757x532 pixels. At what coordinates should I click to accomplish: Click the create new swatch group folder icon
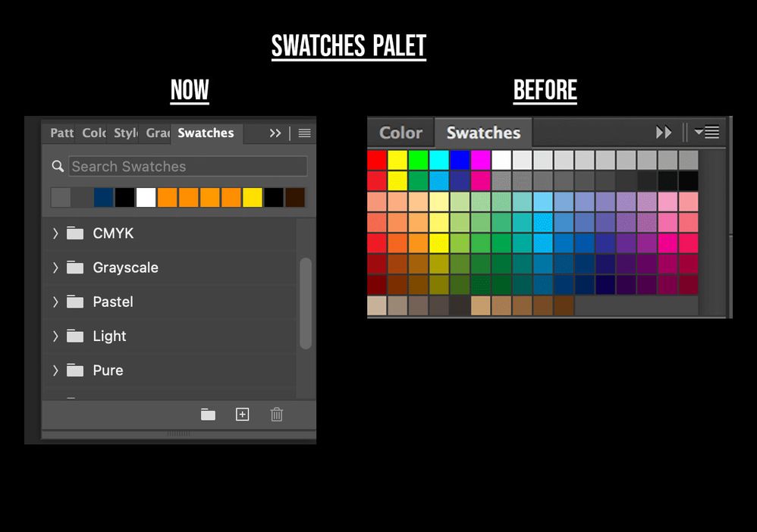pos(208,415)
